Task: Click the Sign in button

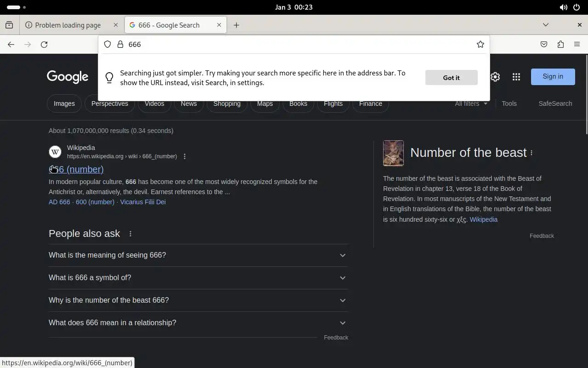Action: [x=553, y=77]
